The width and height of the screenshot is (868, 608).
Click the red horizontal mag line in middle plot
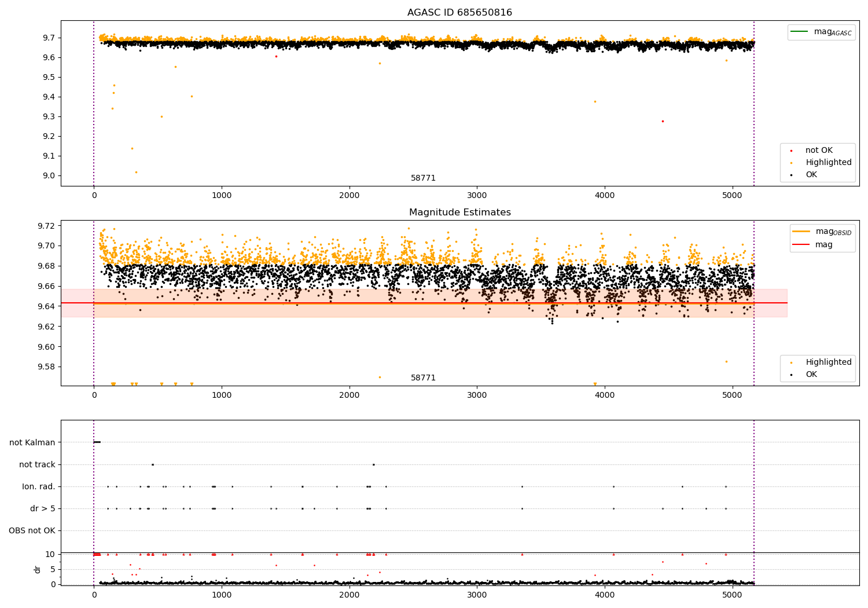(424, 303)
